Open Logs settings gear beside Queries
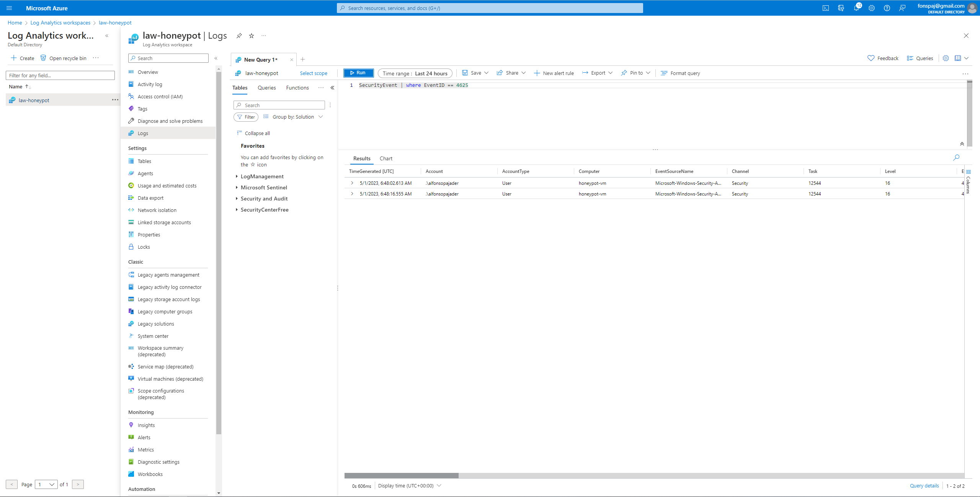Screen dimensions: 980x497 [946, 58]
